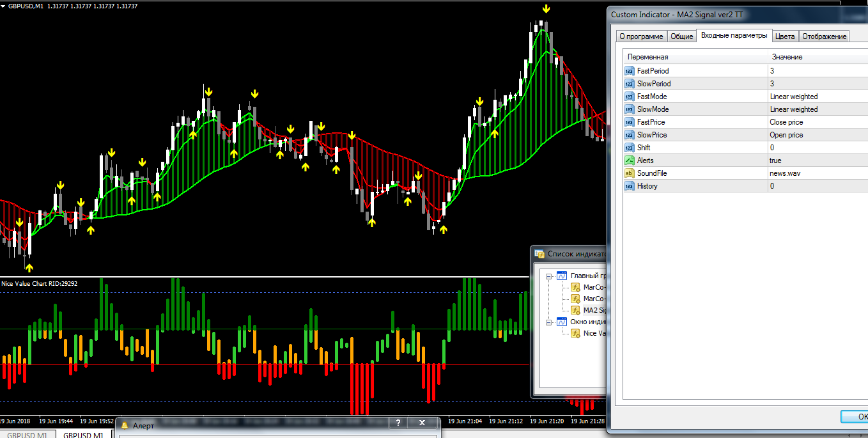
Task: Select the SlowPeriod parameter icon
Action: pos(630,84)
